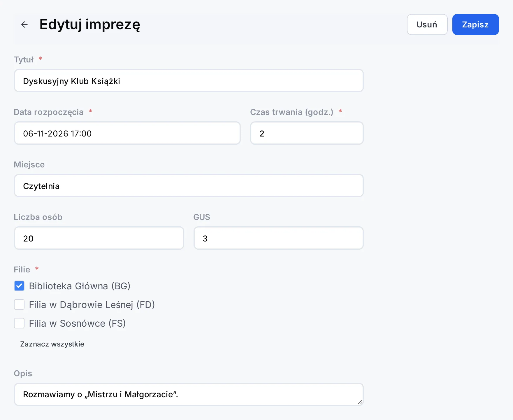Click the Edytuj imprezę page heading

(90, 24)
